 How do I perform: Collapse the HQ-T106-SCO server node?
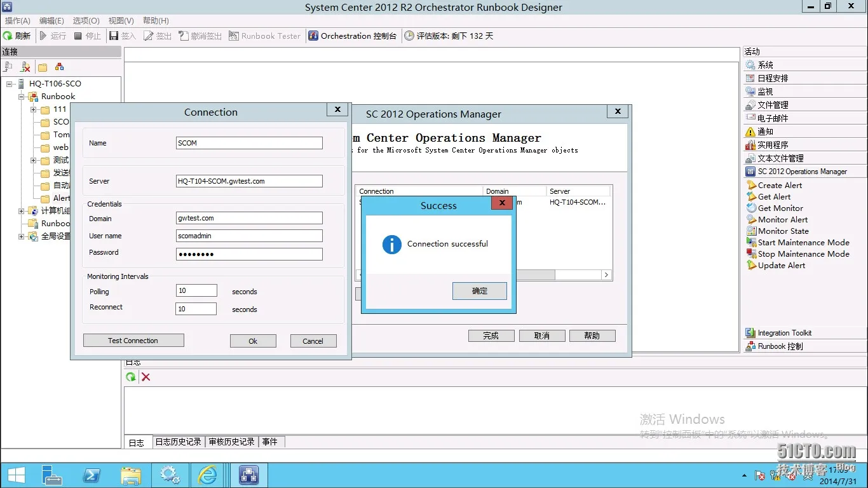(10, 84)
